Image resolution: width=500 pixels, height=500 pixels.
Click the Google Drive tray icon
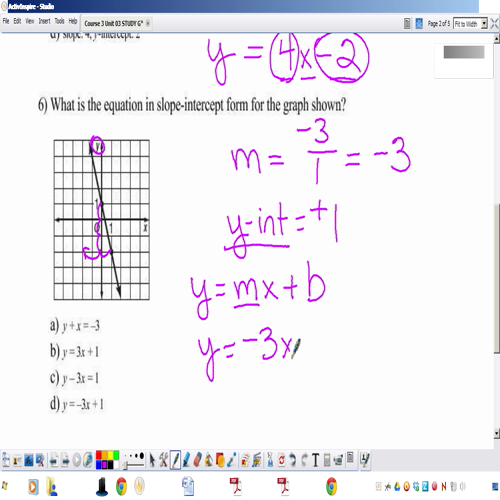coord(397,487)
